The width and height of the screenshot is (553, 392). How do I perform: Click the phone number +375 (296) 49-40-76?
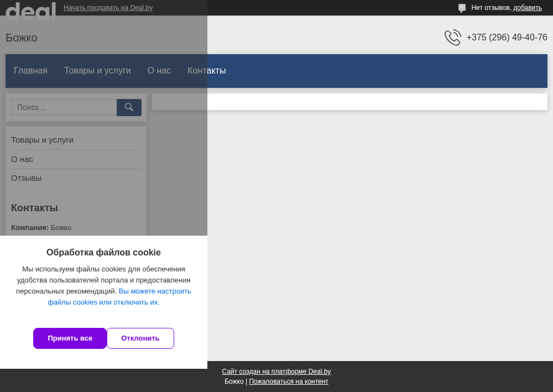(x=507, y=38)
